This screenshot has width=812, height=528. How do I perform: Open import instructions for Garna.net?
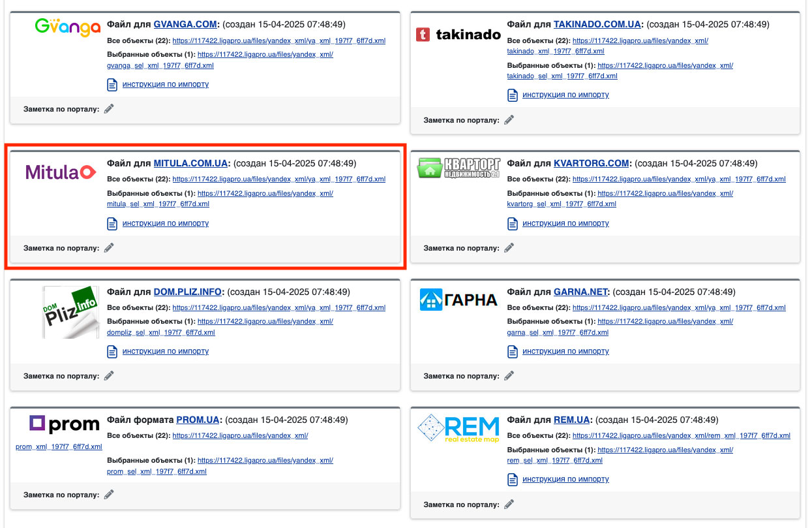click(x=565, y=351)
